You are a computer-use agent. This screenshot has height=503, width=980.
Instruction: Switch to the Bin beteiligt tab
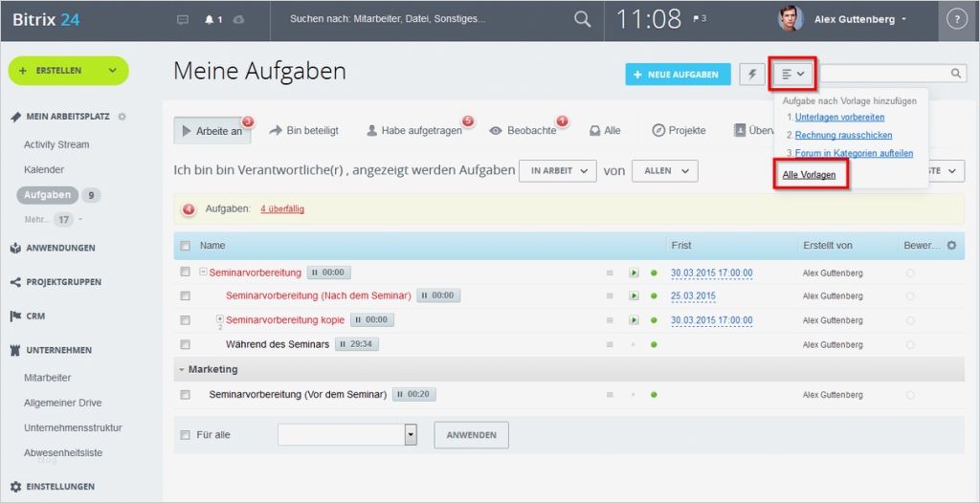[x=303, y=131]
